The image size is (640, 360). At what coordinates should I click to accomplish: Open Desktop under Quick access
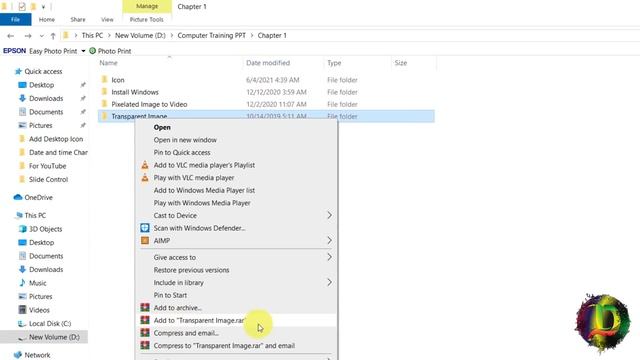41,85
